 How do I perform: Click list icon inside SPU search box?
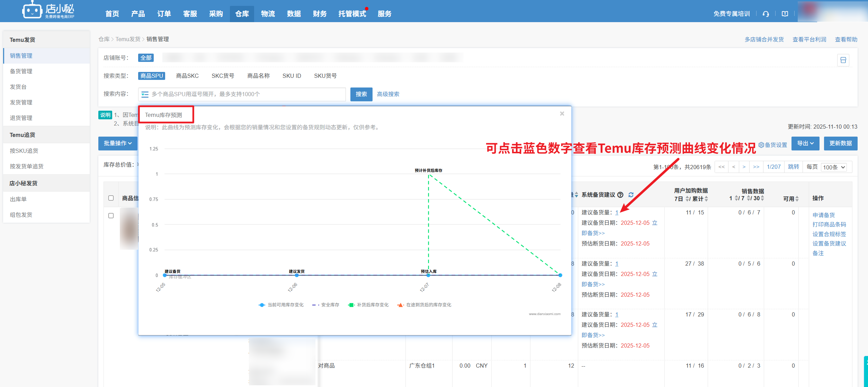tap(145, 94)
